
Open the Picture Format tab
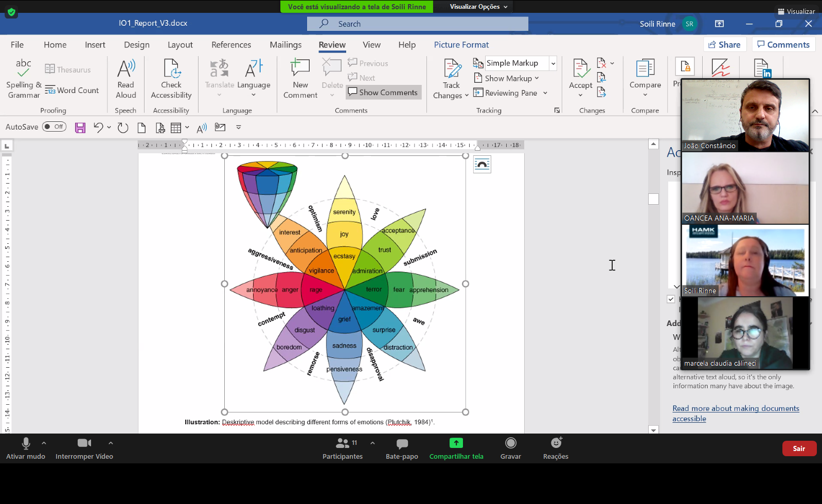pyautogui.click(x=461, y=45)
